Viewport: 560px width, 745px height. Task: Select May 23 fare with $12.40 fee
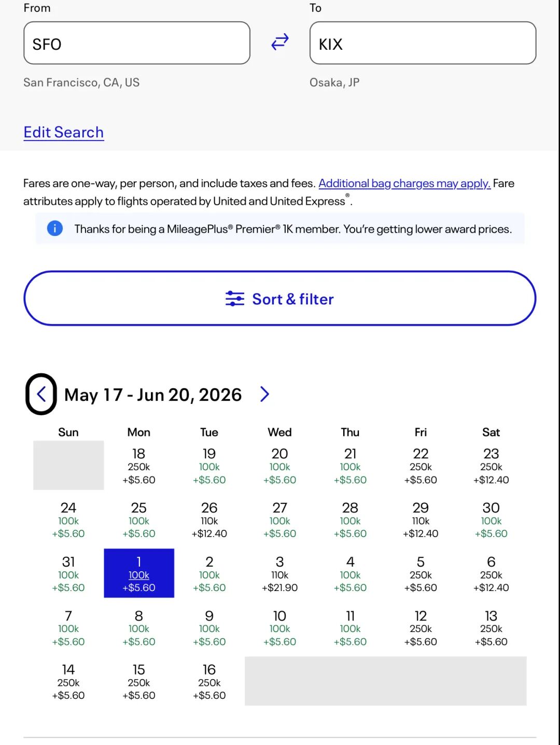491,466
